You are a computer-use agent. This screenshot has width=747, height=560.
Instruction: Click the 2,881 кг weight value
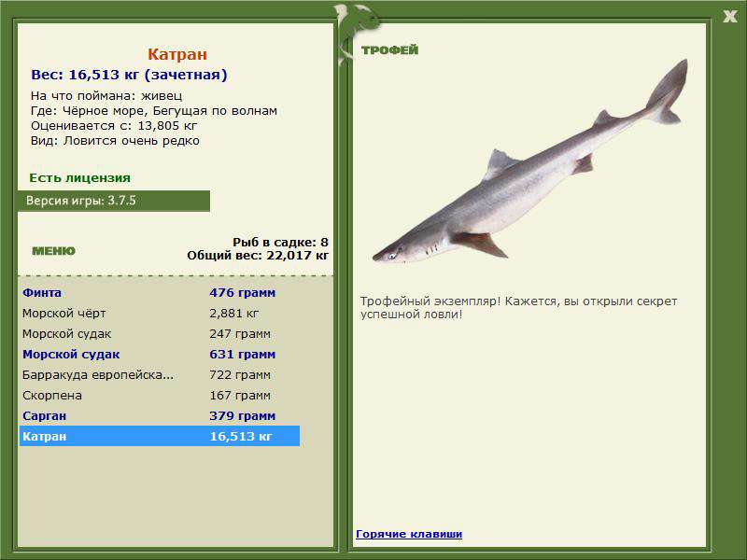(x=234, y=313)
